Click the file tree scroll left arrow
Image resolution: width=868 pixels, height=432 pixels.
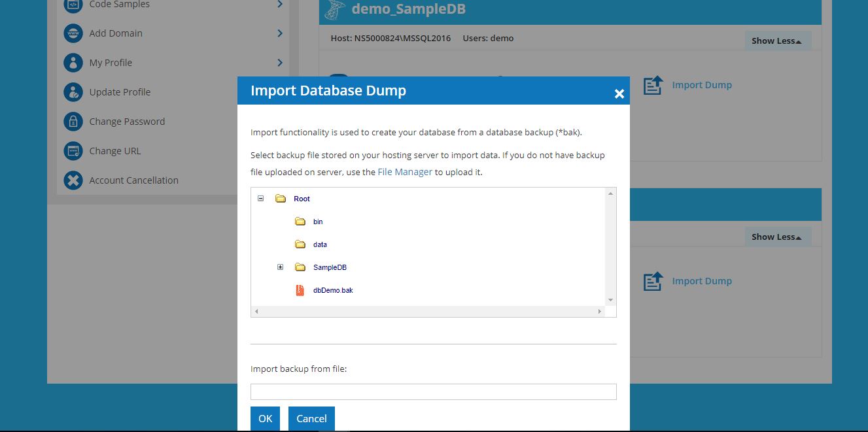click(256, 312)
